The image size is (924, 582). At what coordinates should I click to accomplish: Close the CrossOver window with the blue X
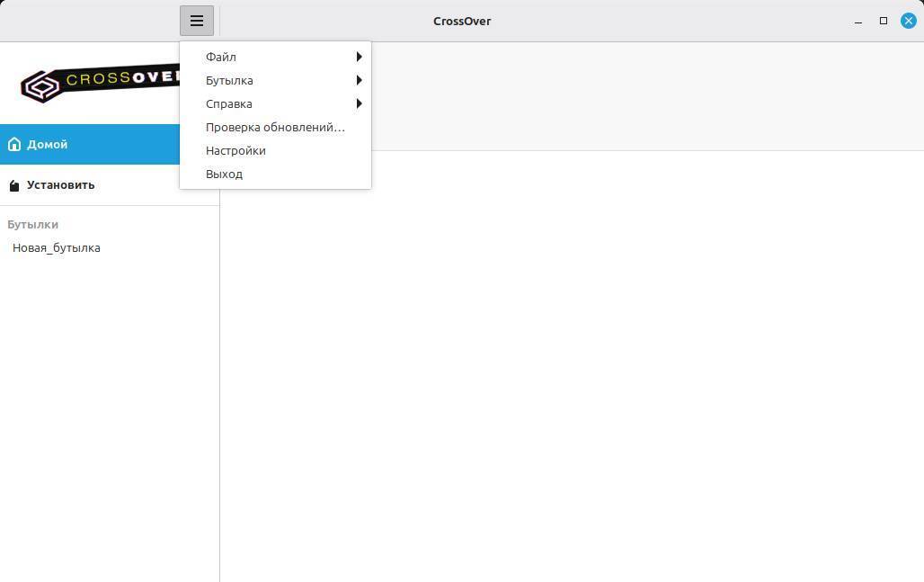[908, 21]
